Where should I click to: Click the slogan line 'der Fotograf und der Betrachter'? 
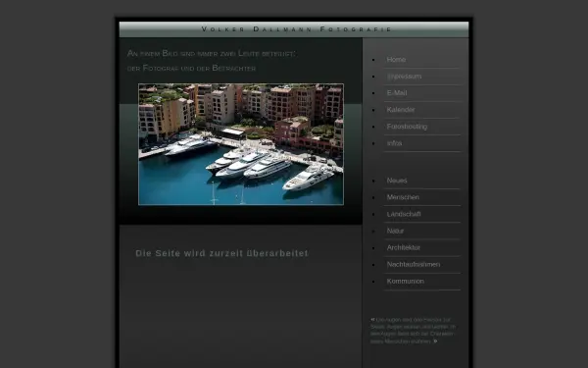(x=192, y=68)
